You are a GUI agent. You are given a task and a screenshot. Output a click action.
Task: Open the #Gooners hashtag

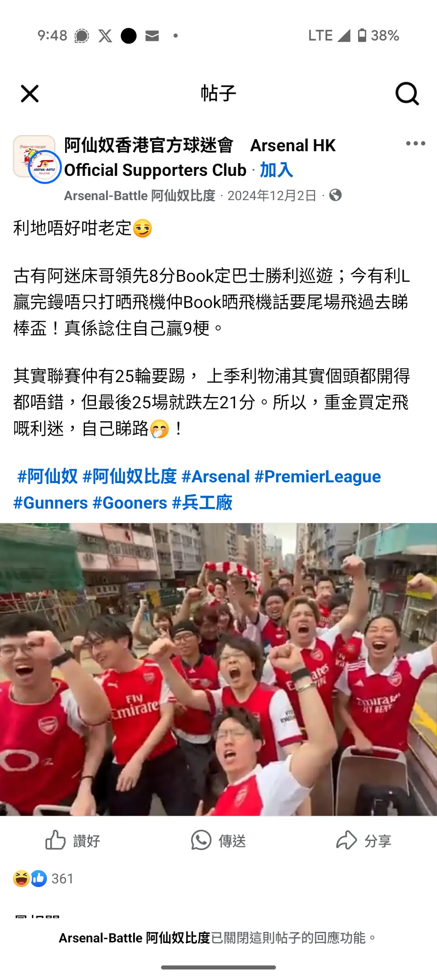pos(130,503)
